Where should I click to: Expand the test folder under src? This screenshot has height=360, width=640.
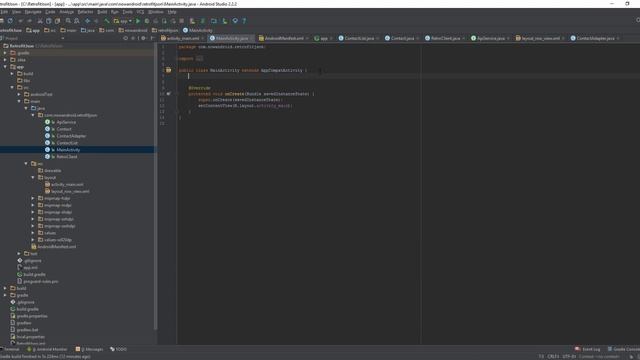(19, 253)
